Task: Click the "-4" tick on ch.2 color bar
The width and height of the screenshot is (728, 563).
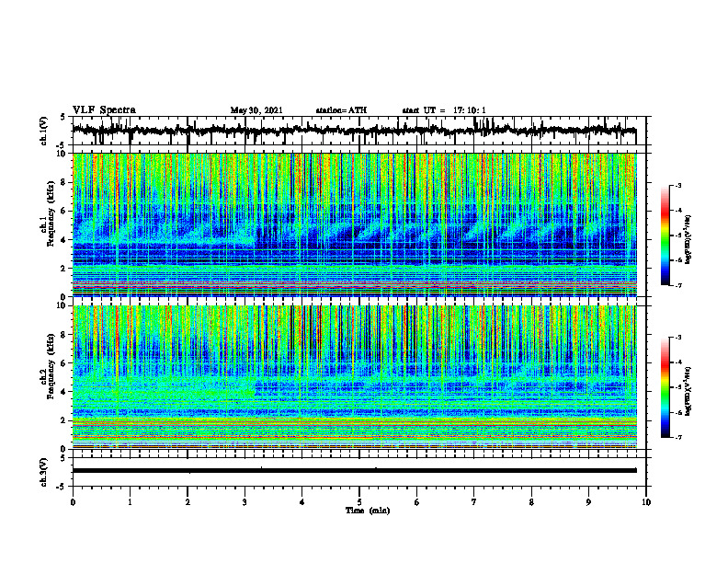Action: (678, 362)
